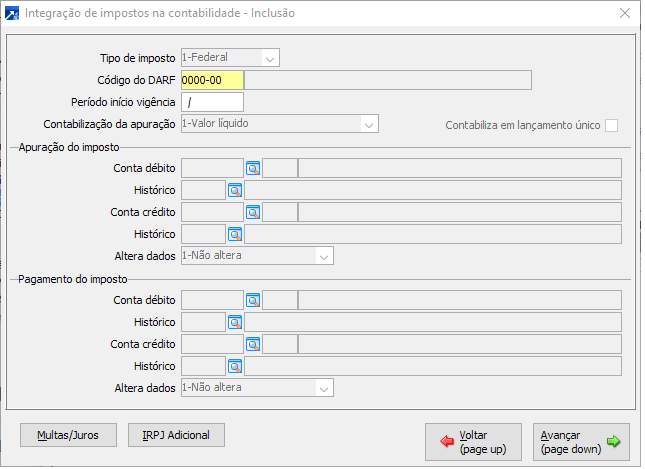The width and height of the screenshot is (645, 469).
Task: Enable Contabiliza em lançamento único checkbox
Action: pos(611,125)
